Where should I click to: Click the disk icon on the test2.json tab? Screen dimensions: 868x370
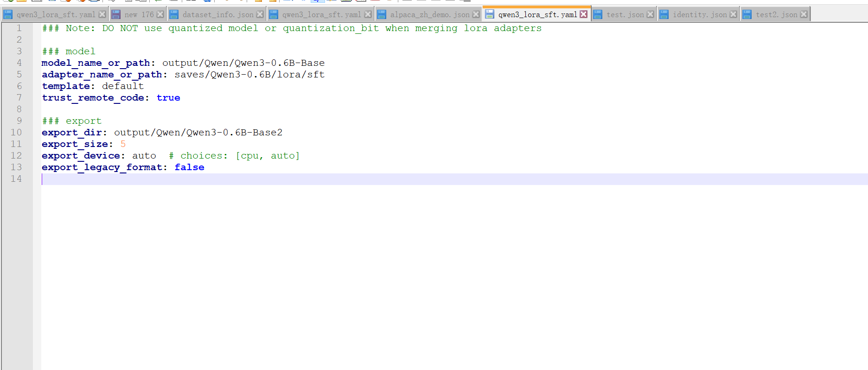[747, 14]
